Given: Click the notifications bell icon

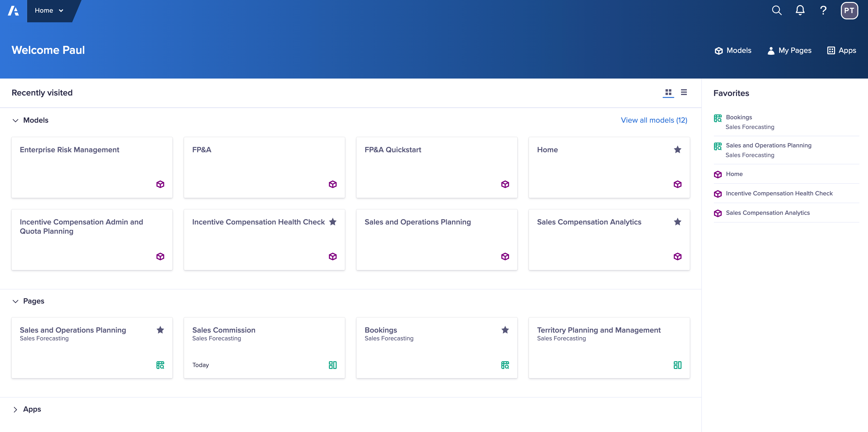Looking at the screenshot, I should (x=800, y=10).
